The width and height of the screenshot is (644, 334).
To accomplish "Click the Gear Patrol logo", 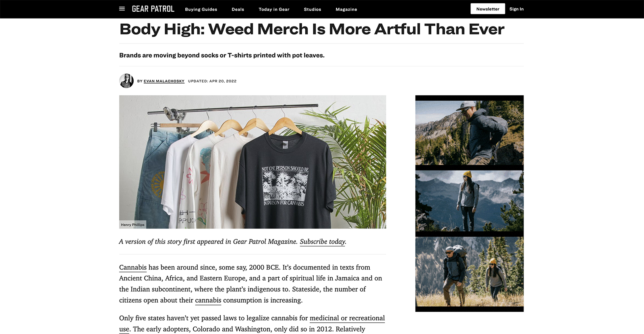I will pos(153,9).
